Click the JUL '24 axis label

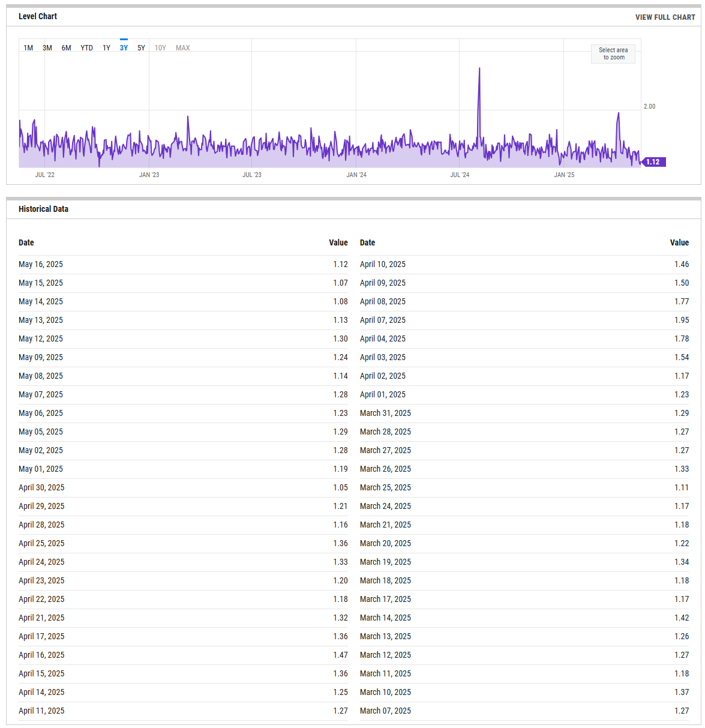(x=460, y=175)
